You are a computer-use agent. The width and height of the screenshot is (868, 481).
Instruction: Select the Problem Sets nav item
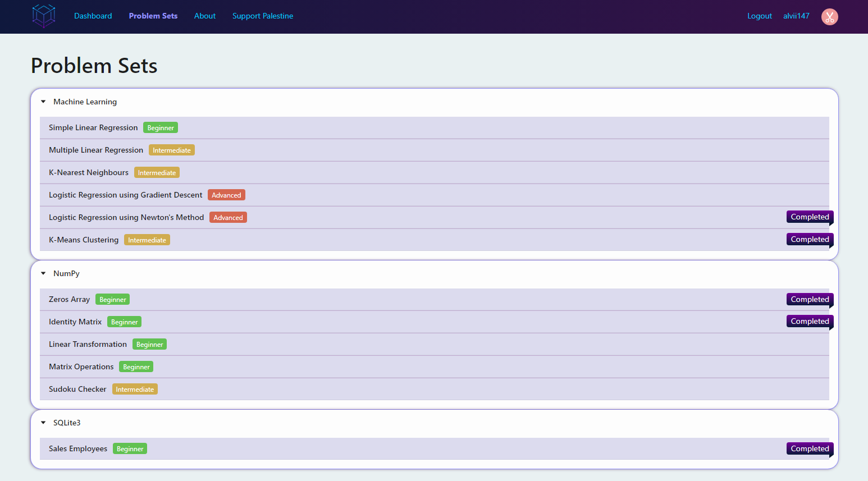coord(153,16)
